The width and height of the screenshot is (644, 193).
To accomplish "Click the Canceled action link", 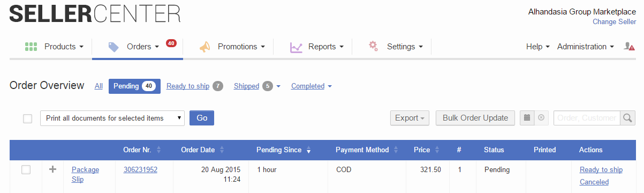I will pyautogui.click(x=594, y=182).
